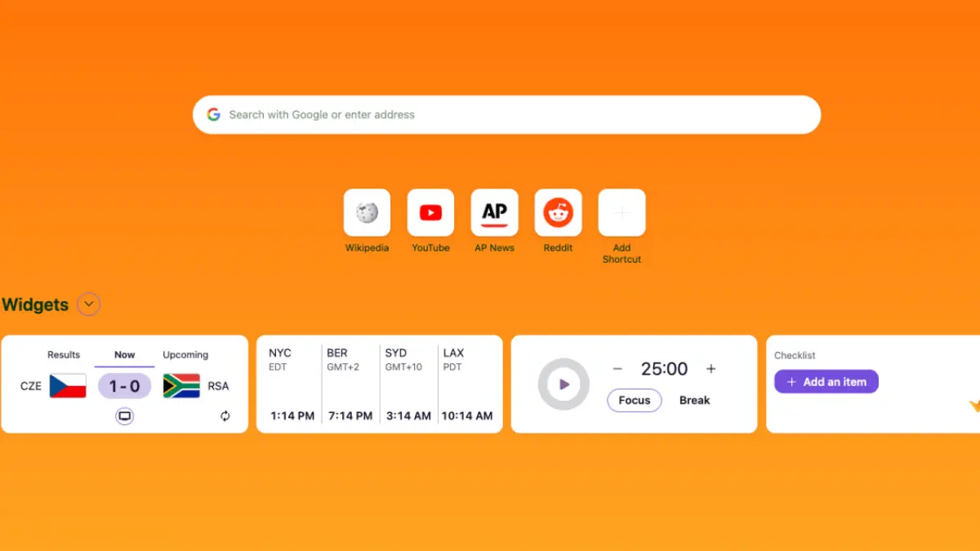Open the AP News shortcut

(x=494, y=212)
